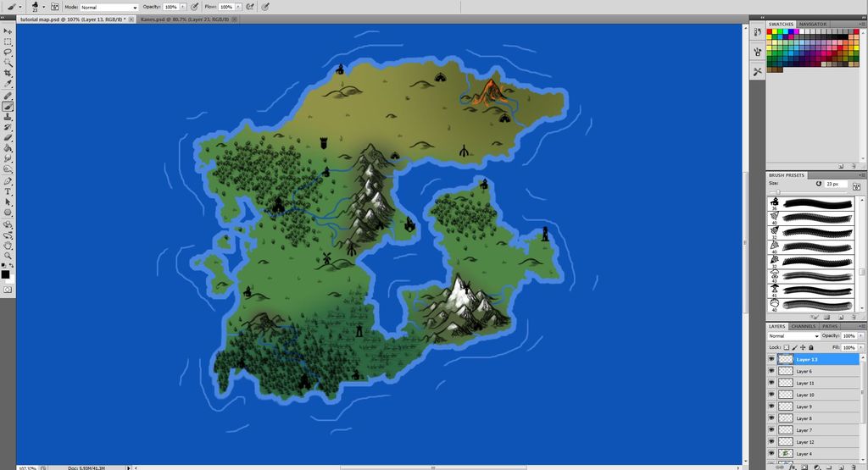The height and width of the screenshot is (470, 868).
Task: Open the brush panel toggle icon
Action: point(55,6)
